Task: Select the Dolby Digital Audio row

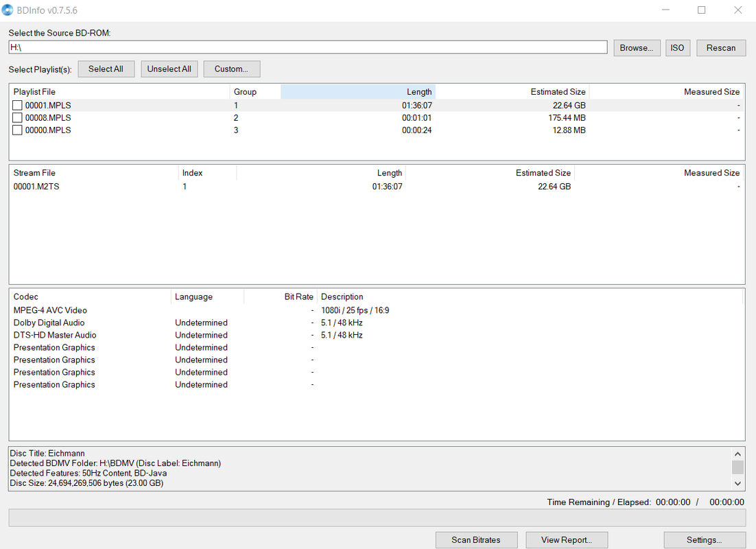Action: pyautogui.click(x=377, y=323)
